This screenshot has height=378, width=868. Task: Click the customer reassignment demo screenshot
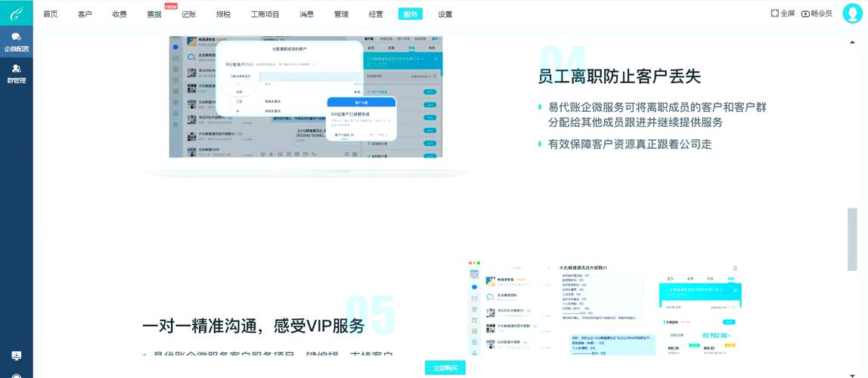tap(306, 97)
